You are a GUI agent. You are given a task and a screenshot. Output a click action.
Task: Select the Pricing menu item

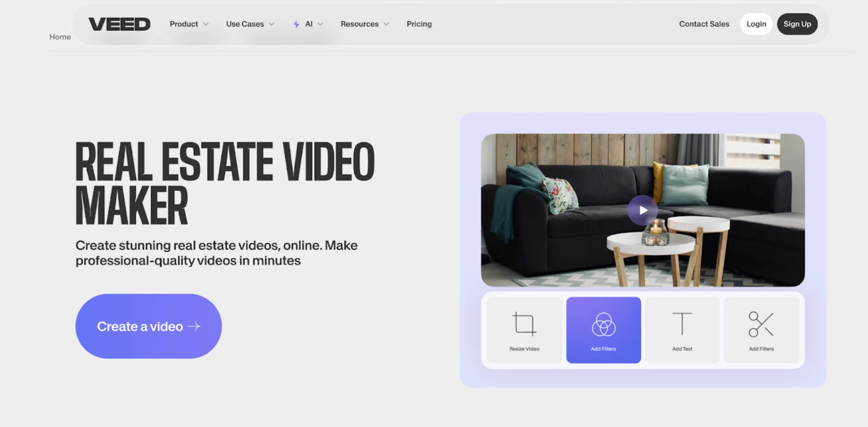[x=419, y=24]
